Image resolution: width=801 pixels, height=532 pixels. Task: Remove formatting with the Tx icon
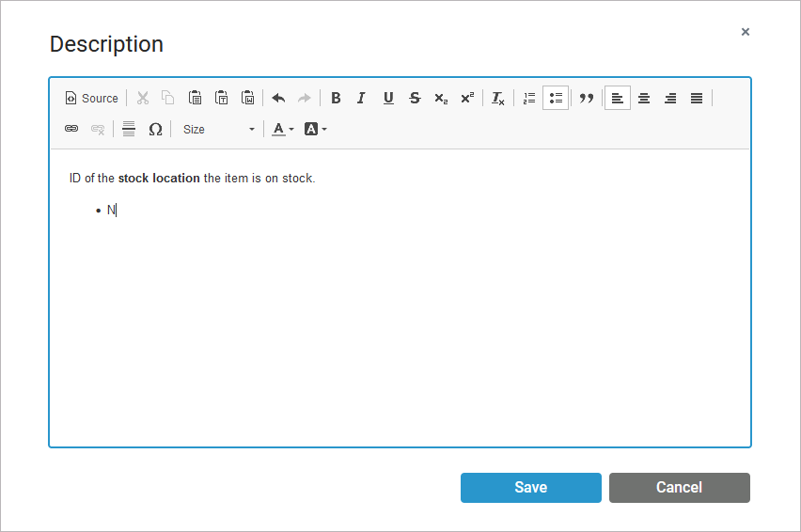coord(498,98)
